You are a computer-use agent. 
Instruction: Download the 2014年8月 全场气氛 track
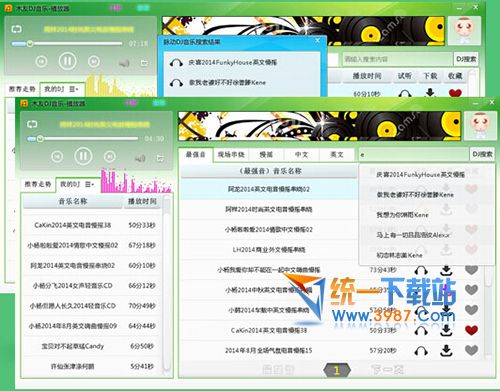pos(446,350)
